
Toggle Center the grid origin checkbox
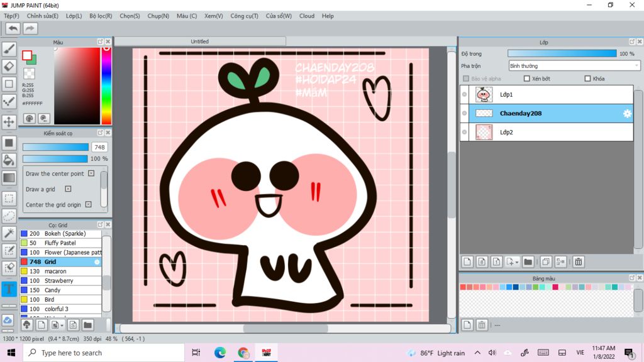pyautogui.click(x=88, y=204)
